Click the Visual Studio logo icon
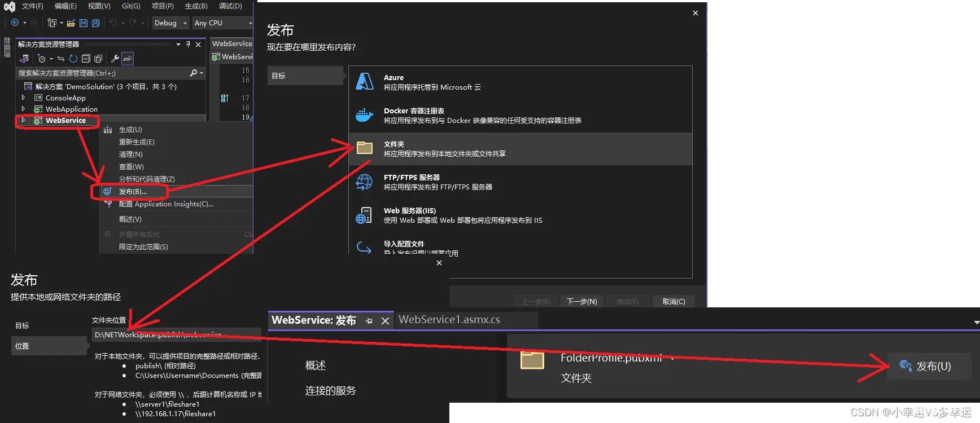This screenshot has width=980, height=423. [9, 7]
